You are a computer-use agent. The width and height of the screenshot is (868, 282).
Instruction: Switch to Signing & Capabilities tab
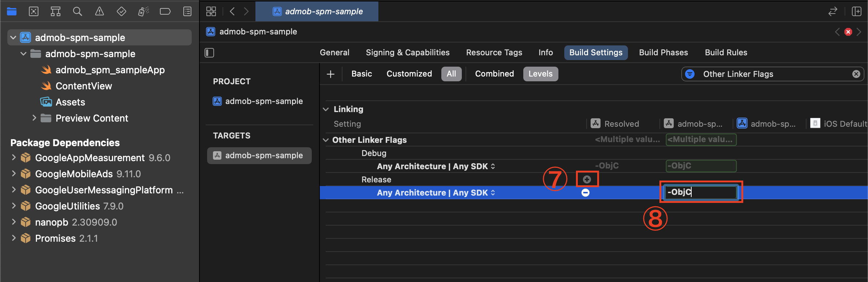[x=408, y=53]
